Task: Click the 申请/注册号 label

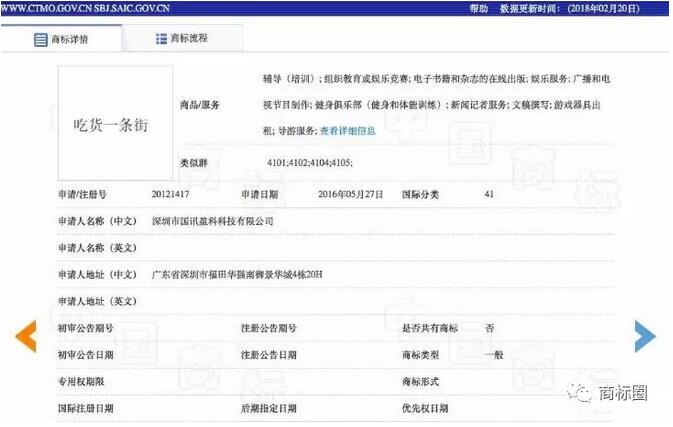Action: [x=82, y=194]
